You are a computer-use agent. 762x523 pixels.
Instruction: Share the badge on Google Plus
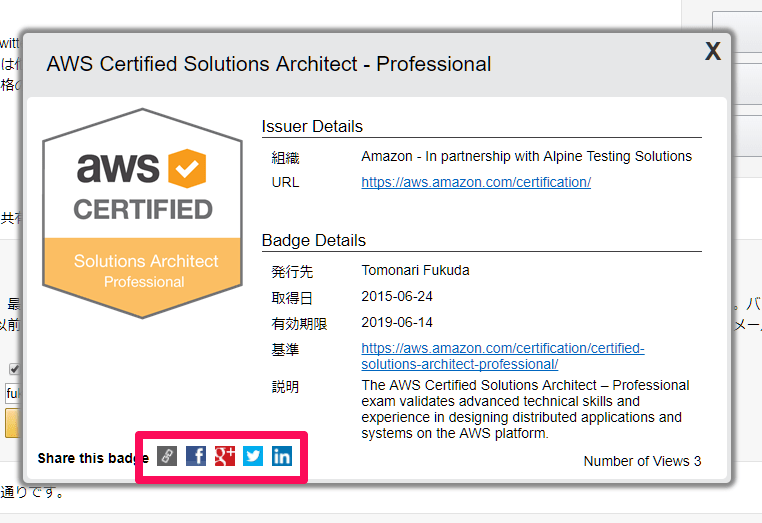tap(225, 456)
